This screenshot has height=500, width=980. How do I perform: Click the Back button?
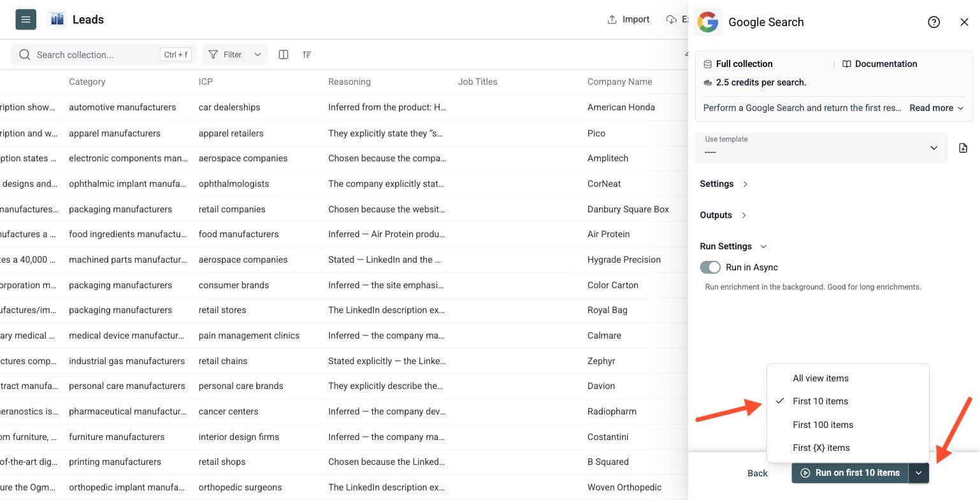click(757, 473)
